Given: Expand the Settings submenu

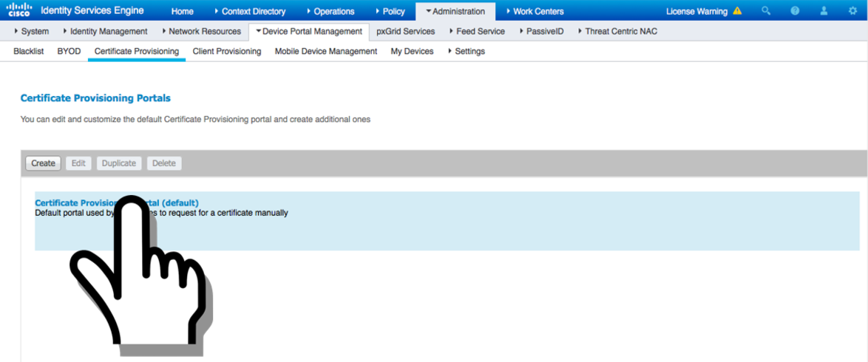Looking at the screenshot, I should coord(466,51).
